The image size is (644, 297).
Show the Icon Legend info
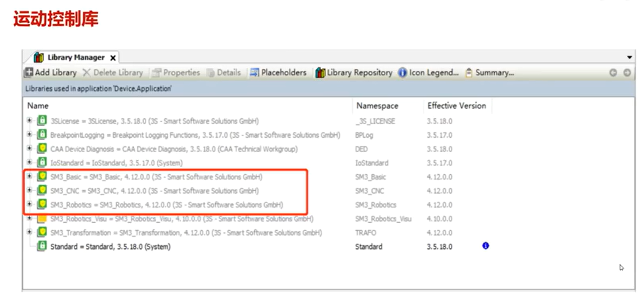(x=428, y=72)
